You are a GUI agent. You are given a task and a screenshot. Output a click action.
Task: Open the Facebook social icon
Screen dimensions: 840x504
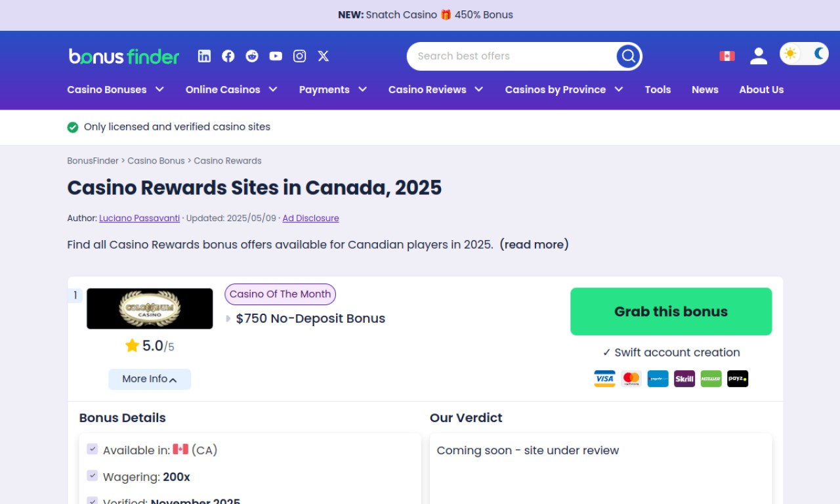click(228, 56)
